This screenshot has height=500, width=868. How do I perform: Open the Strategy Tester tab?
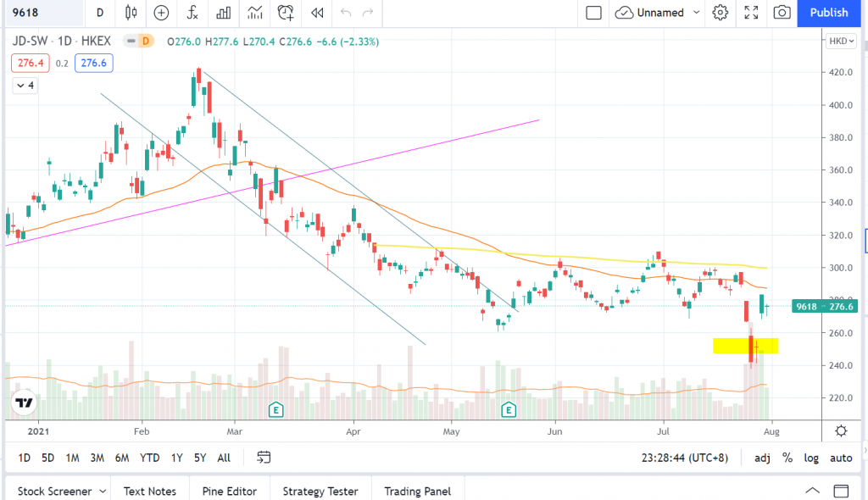(320, 491)
